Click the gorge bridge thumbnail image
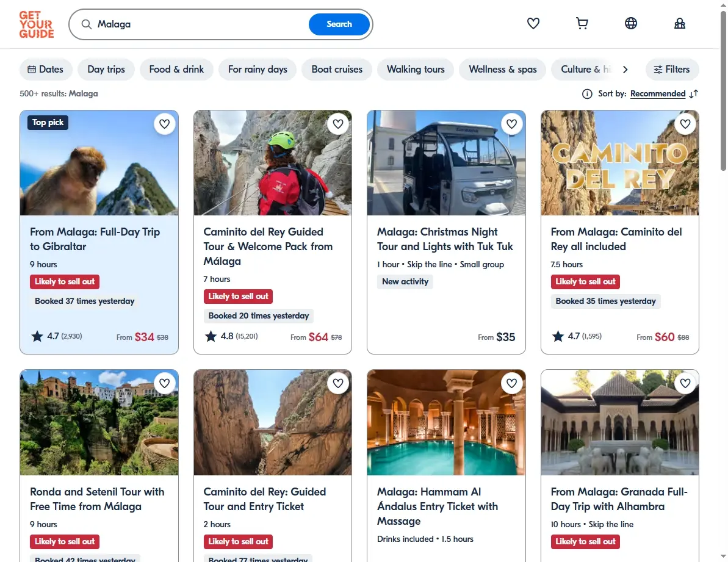728x562 pixels. [x=273, y=422]
